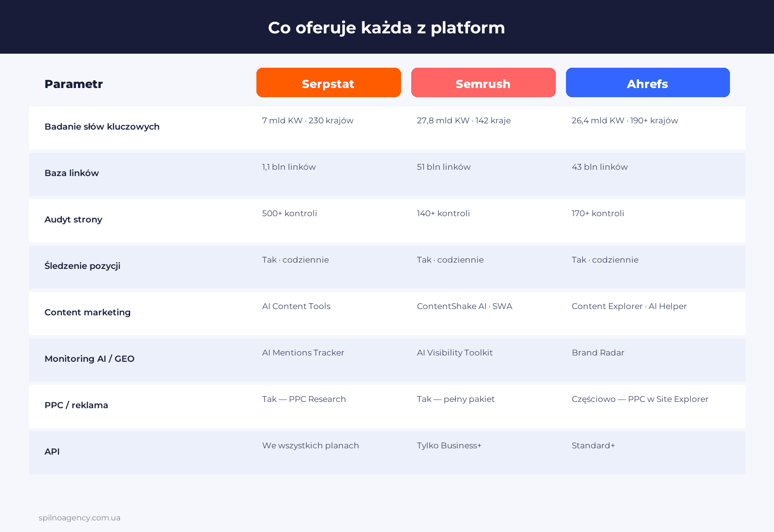Click 'Tak · codziennie' in Semrush column
This screenshot has height=532, width=774.
(450, 260)
